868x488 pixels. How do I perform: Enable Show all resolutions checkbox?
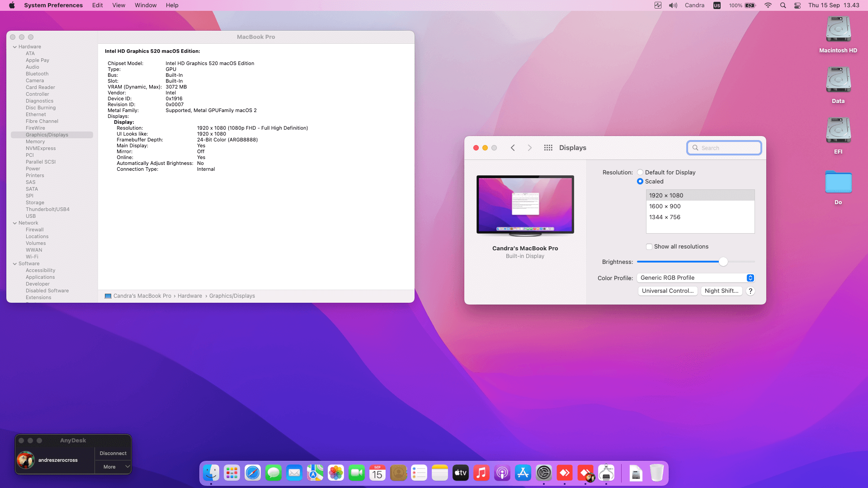click(649, 247)
